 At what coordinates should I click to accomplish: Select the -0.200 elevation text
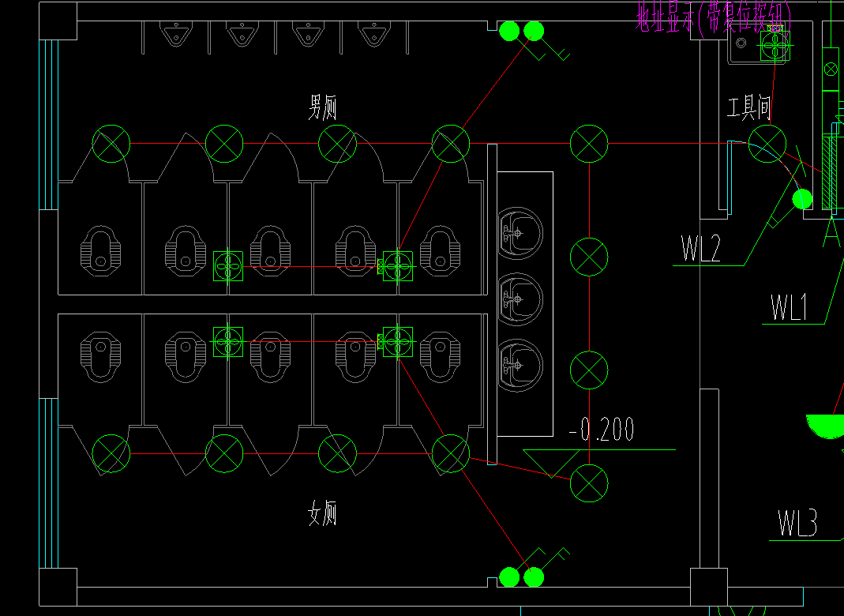point(602,429)
